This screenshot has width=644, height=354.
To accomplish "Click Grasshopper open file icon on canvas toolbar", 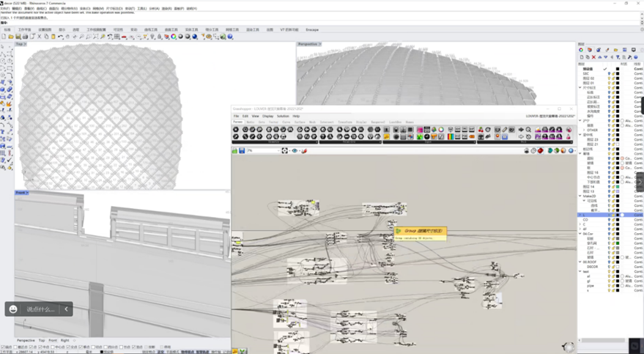I will (235, 151).
